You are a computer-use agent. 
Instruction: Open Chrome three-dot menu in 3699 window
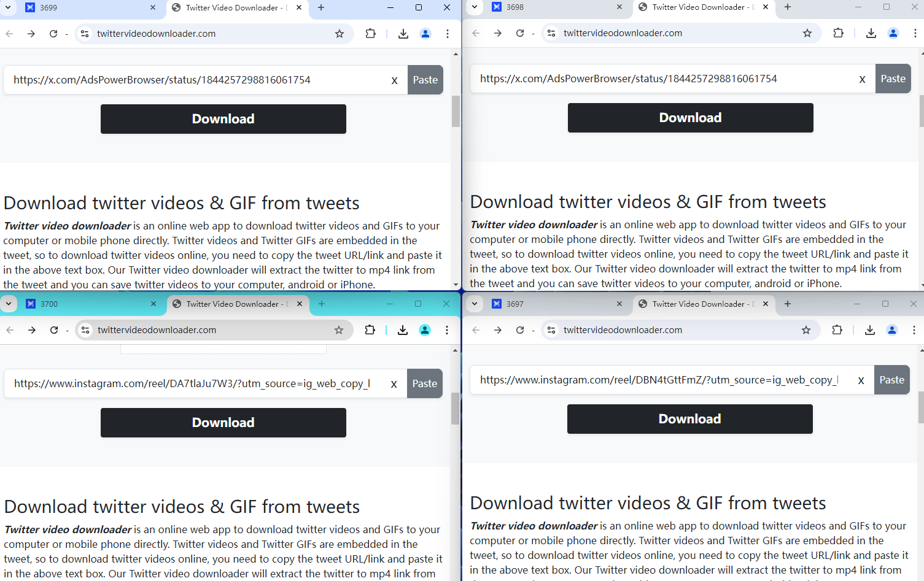[x=448, y=34]
